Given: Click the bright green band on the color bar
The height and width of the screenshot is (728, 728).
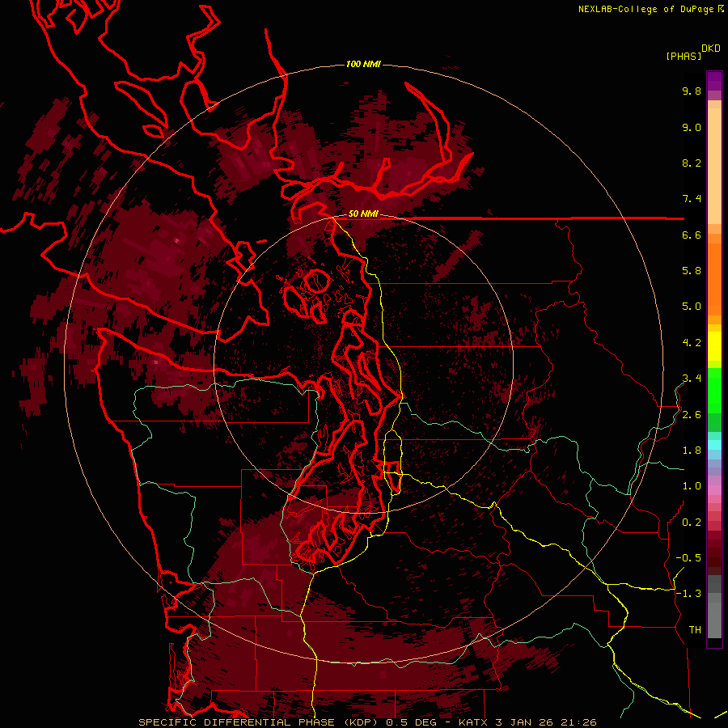Looking at the screenshot, I should click(714, 390).
